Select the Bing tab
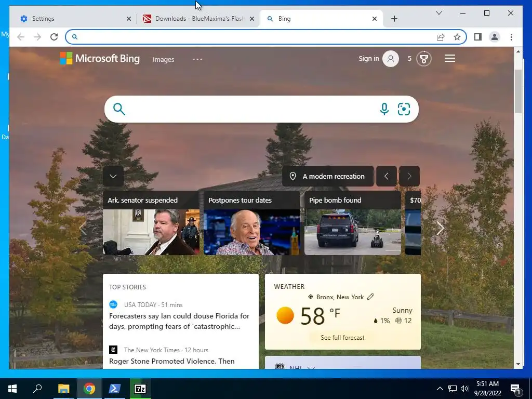Image resolution: width=532 pixels, height=399 pixels. (x=321, y=19)
